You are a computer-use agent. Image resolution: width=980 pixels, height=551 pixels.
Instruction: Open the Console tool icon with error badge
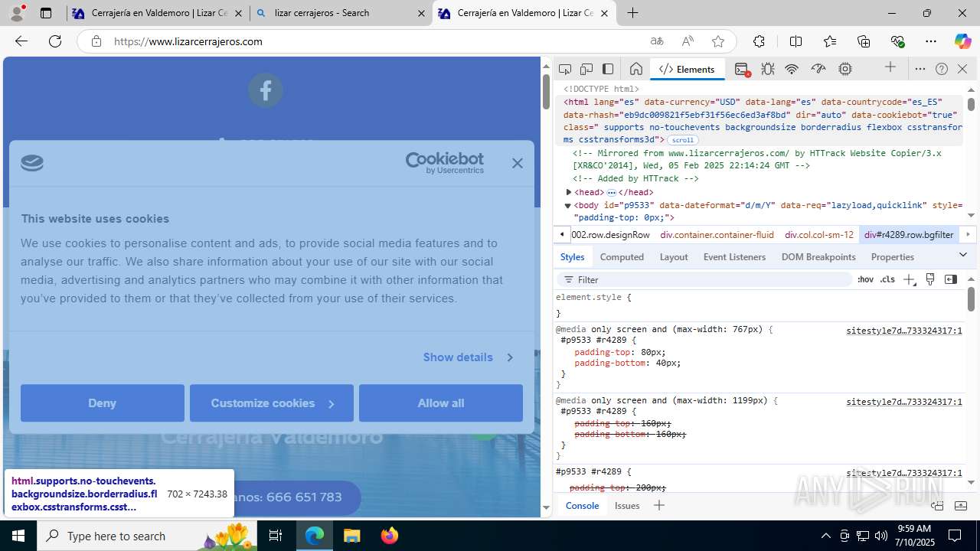click(742, 69)
